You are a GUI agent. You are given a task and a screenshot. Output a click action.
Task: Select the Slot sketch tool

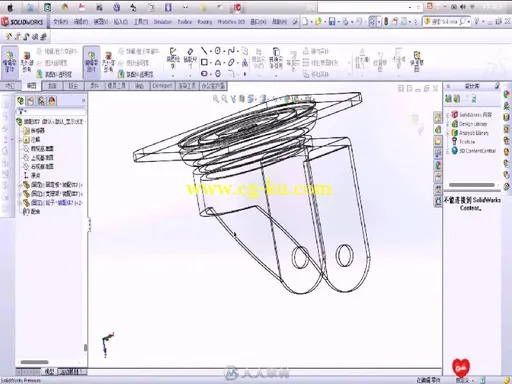coord(204,74)
